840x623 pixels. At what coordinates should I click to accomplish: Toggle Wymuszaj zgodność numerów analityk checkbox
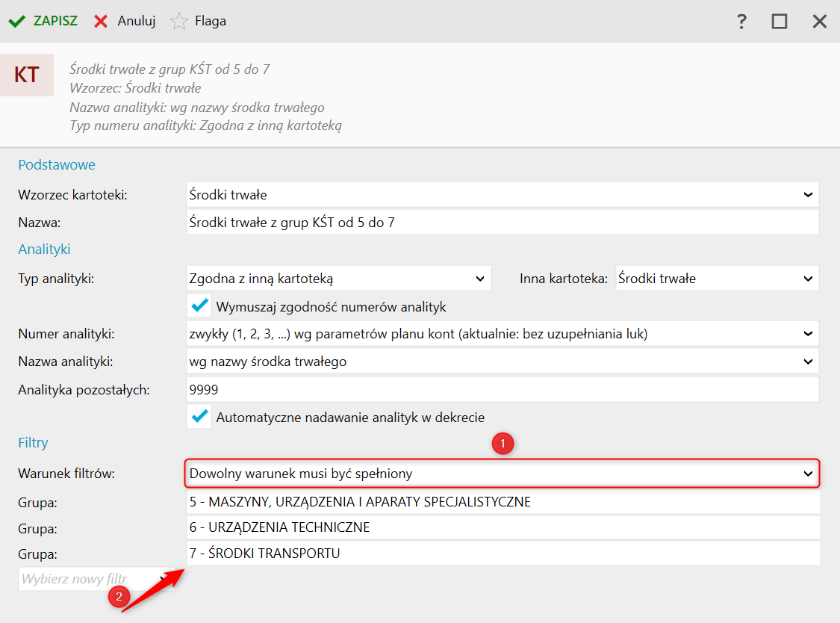tap(199, 306)
